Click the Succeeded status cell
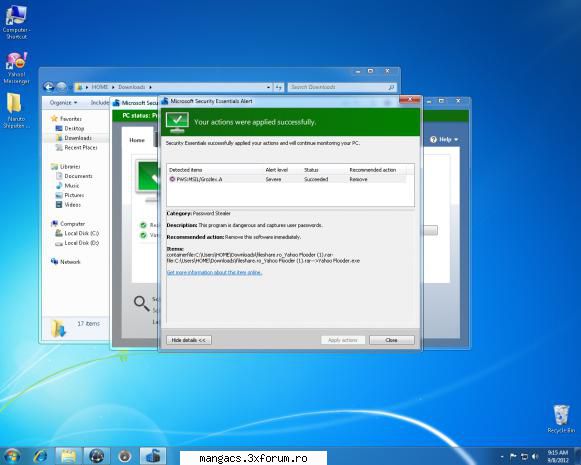The image size is (581, 465). pyautogui.click(x=316, y=179)
